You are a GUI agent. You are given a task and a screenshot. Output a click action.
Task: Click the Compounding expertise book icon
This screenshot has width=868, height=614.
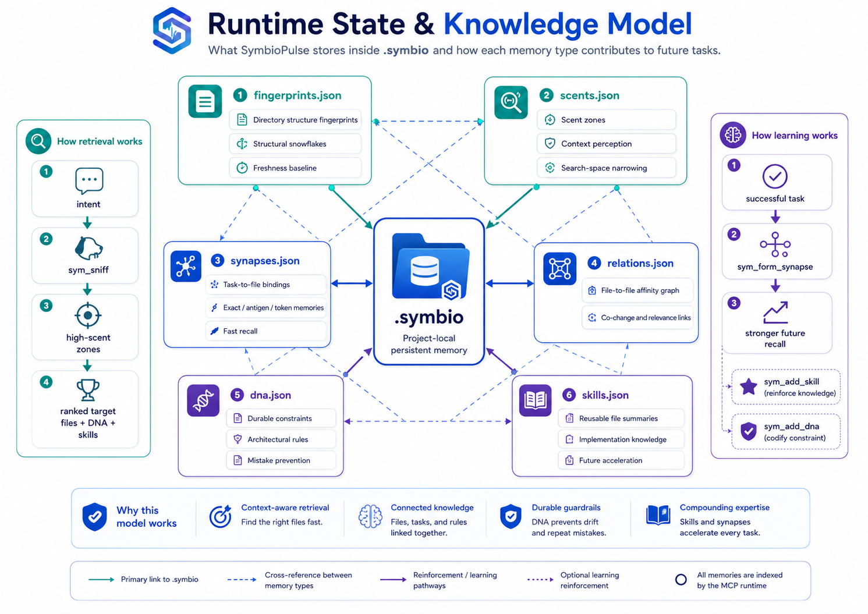(x=658, y=515)
